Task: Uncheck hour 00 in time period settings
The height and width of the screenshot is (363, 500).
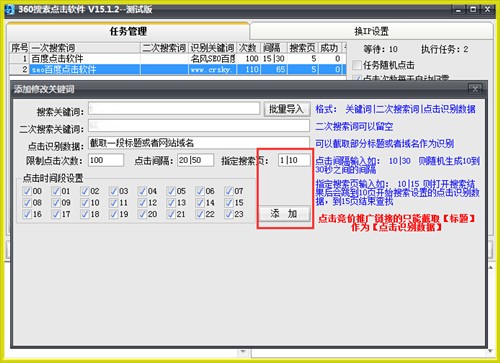Action: (26, 191)
